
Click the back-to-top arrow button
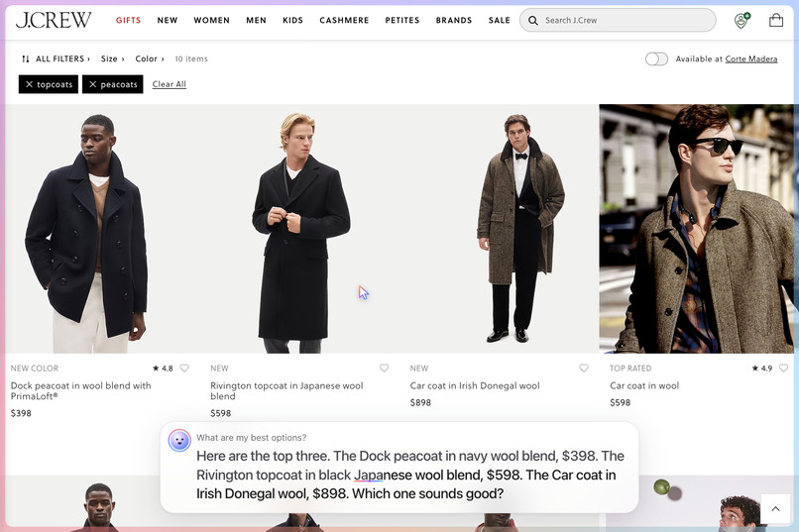click(x=775, y=508)
